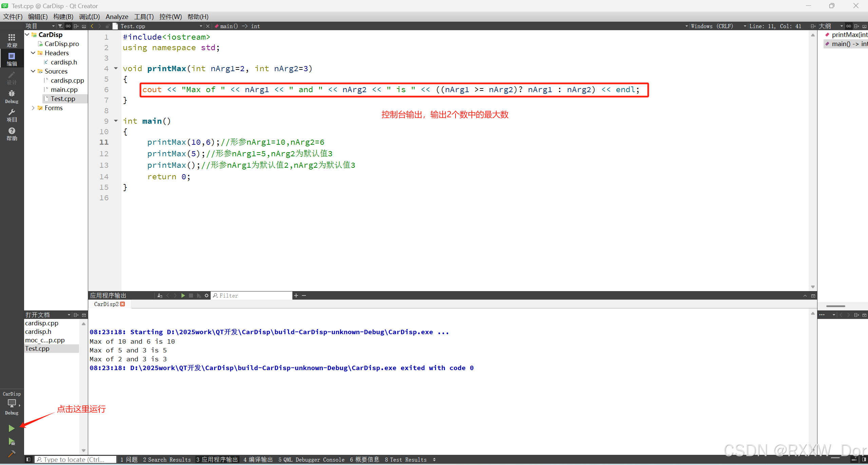Screen dimensions: 868x465
Task: Switch to Welcome (欢迎) mode
Action: (x=12, y=41)
